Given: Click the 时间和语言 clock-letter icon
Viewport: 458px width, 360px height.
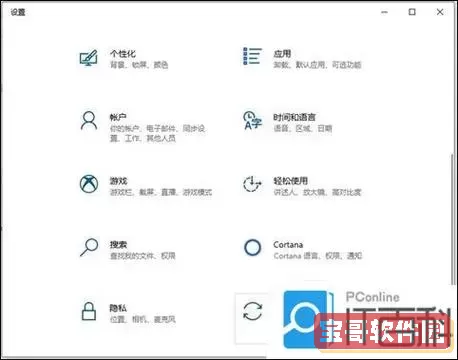Looking at the screenshot, I should point(252,121).
